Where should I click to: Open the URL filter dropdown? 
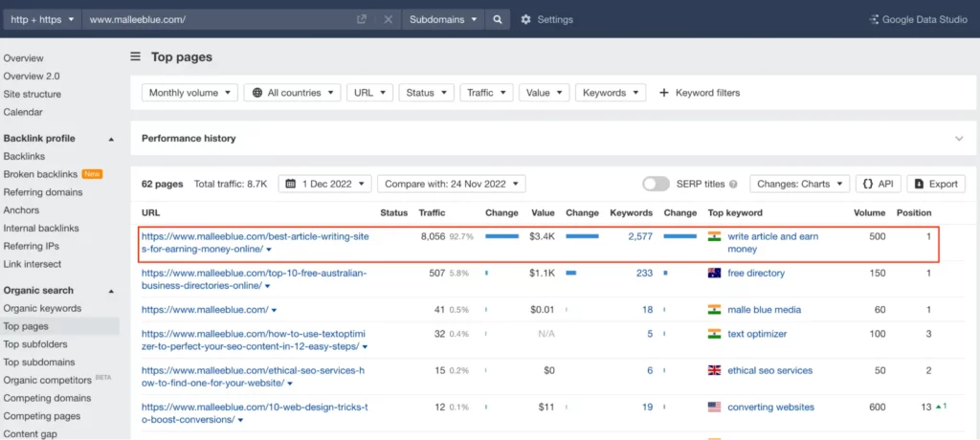pyautogui.click(x=369, y=93)
